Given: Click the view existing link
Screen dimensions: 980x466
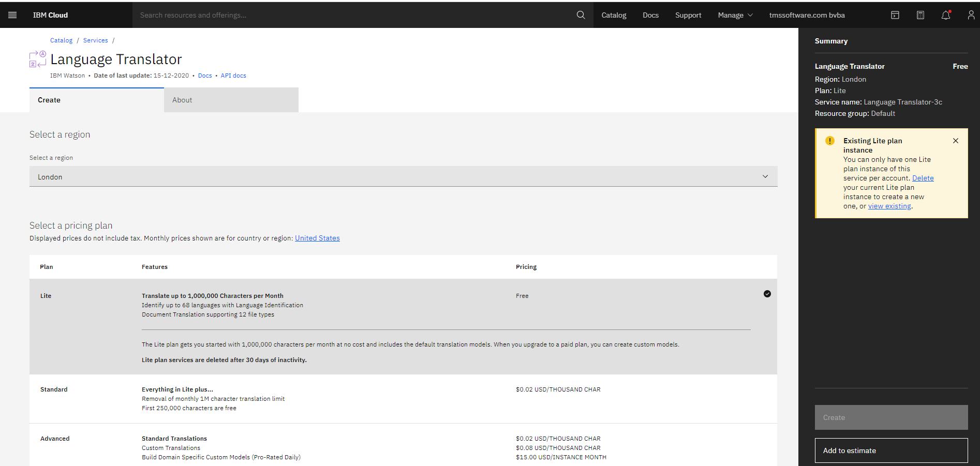Looking at the screenshot, I should coord(889,206).
